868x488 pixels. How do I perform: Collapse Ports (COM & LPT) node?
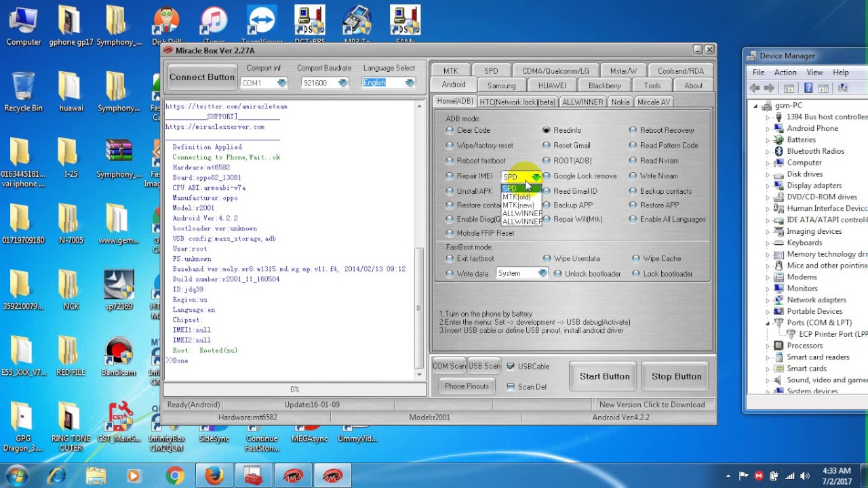(768, 323)
